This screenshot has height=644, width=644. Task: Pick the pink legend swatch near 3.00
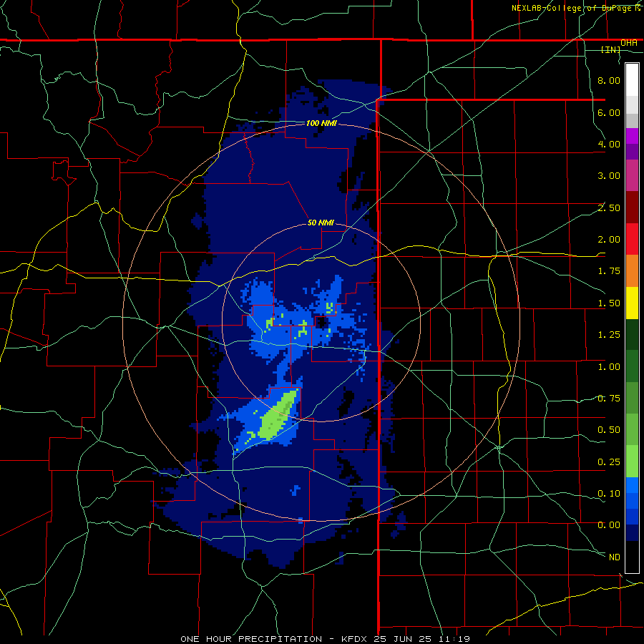point(632,176)
